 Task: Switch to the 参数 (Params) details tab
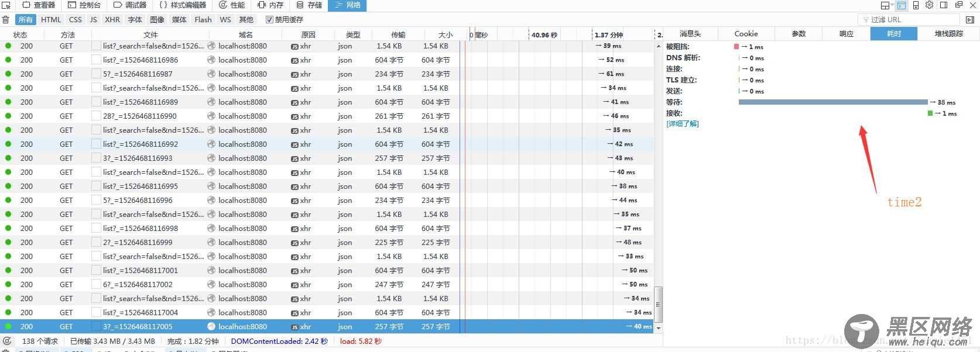[799, 34]
